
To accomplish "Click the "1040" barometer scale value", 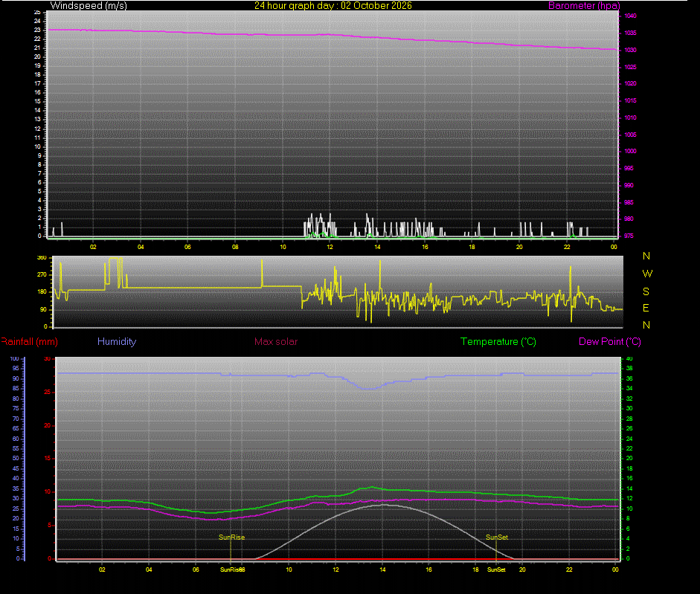I will coord(630,16).
